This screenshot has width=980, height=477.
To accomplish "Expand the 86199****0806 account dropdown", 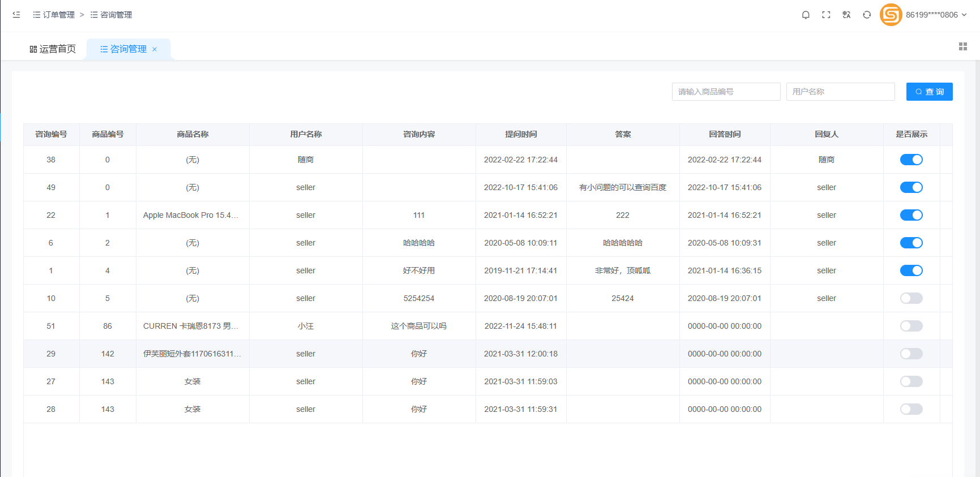I will [x=936, y=15].
